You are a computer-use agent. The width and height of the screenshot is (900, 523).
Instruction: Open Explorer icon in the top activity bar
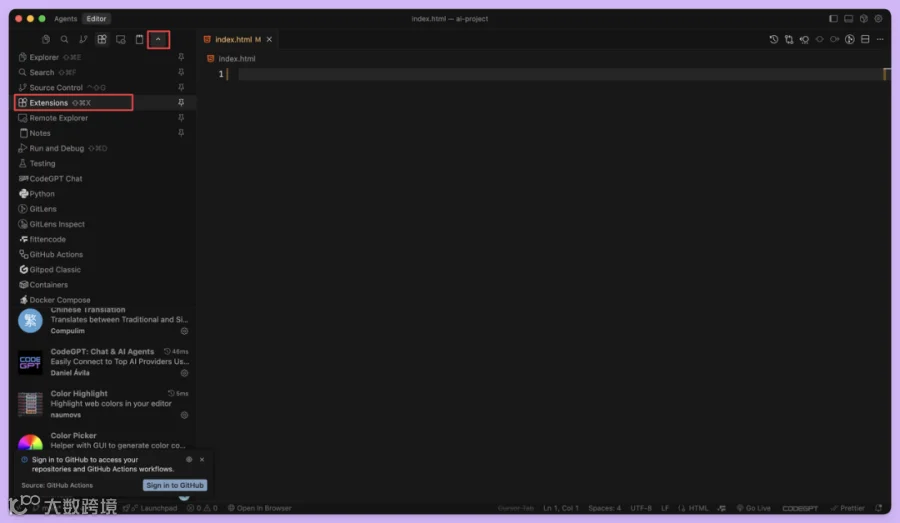[46, 40]
